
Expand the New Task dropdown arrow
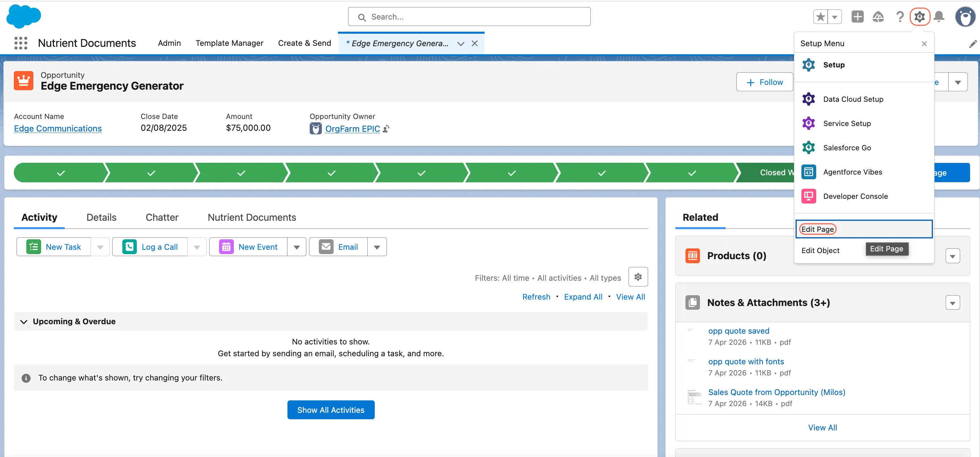click(100, 247)
